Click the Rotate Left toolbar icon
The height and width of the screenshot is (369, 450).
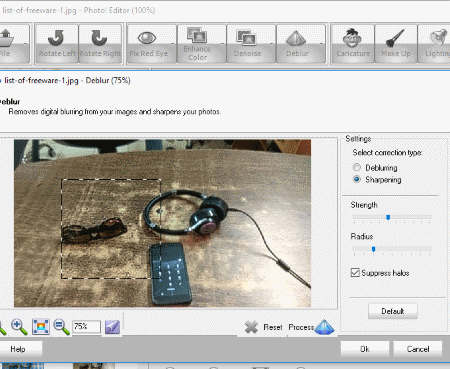(57, 43)
